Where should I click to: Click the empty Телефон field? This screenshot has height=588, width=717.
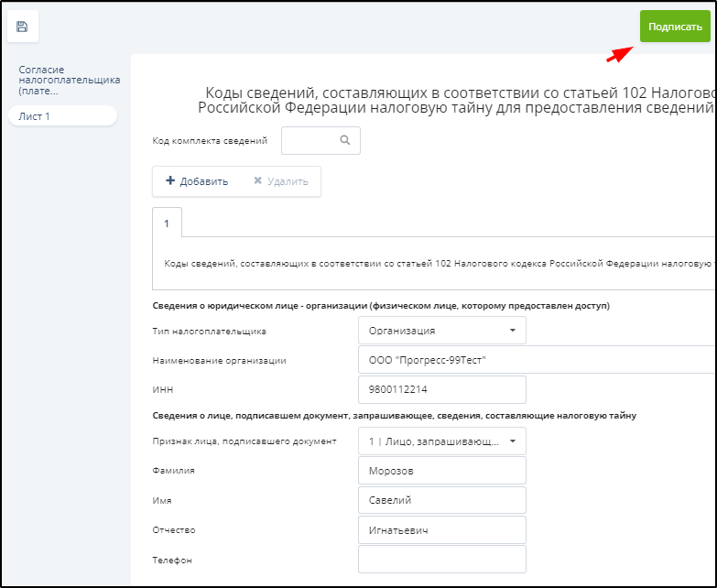click(x=441, y=559)
